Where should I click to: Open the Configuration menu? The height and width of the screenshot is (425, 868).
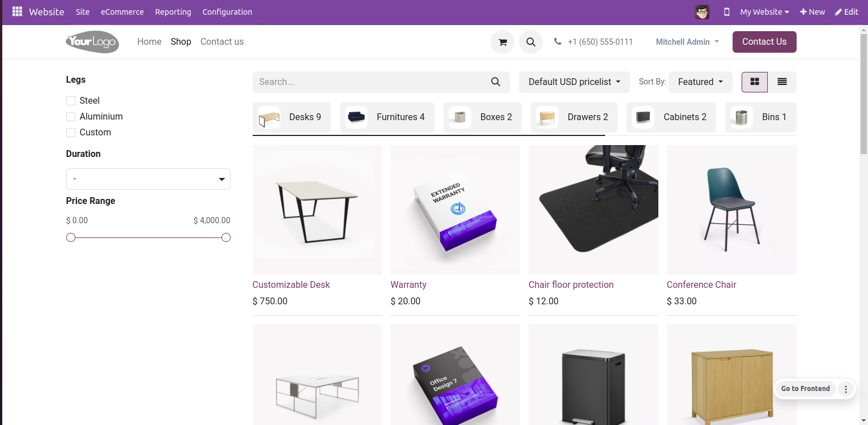227,12
